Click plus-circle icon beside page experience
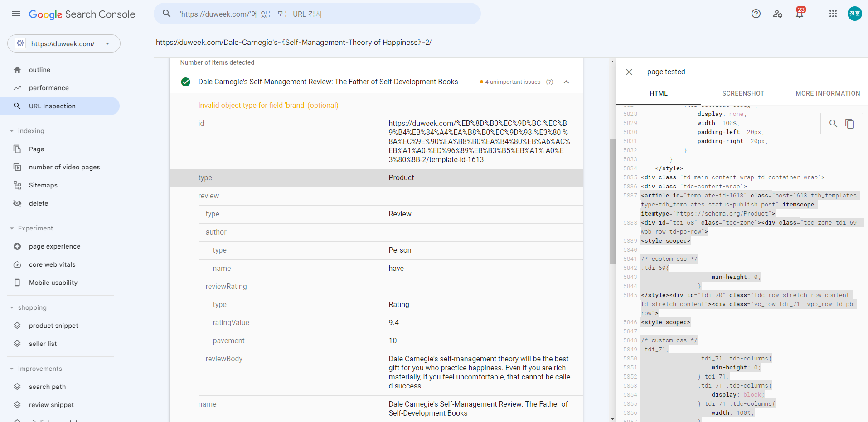The image size is (868, 422). (17, 246)
